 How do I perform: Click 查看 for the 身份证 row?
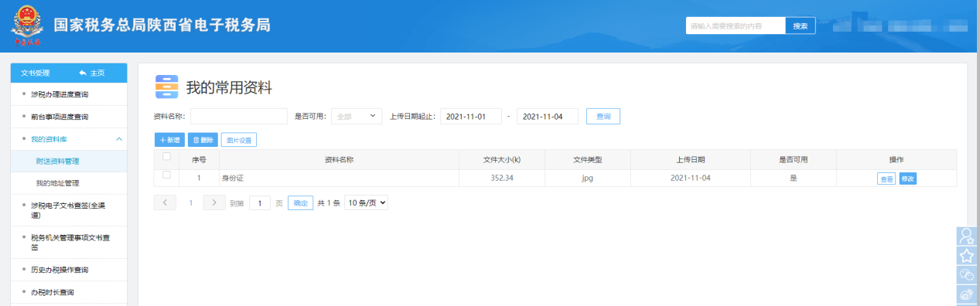886,178
